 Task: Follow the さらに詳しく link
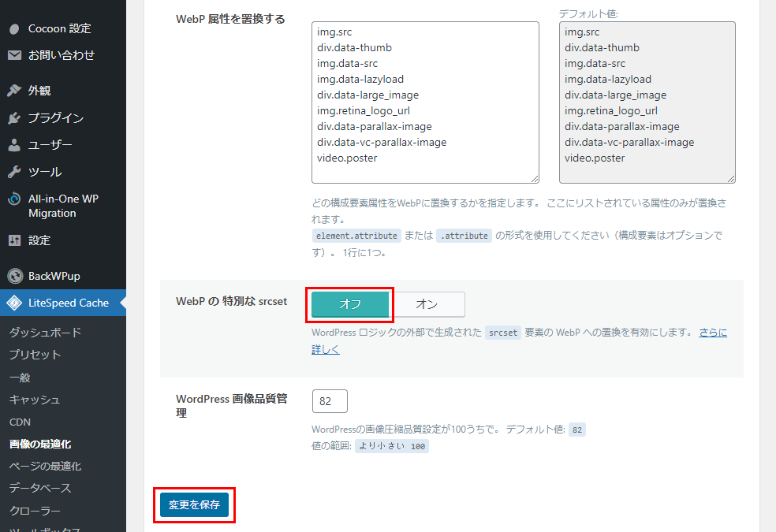[x=325, y=349]
